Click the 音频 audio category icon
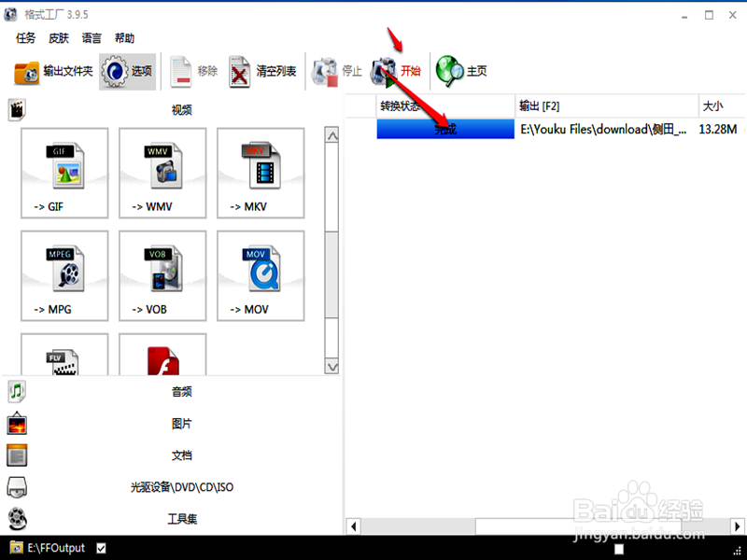 (16, 391)
